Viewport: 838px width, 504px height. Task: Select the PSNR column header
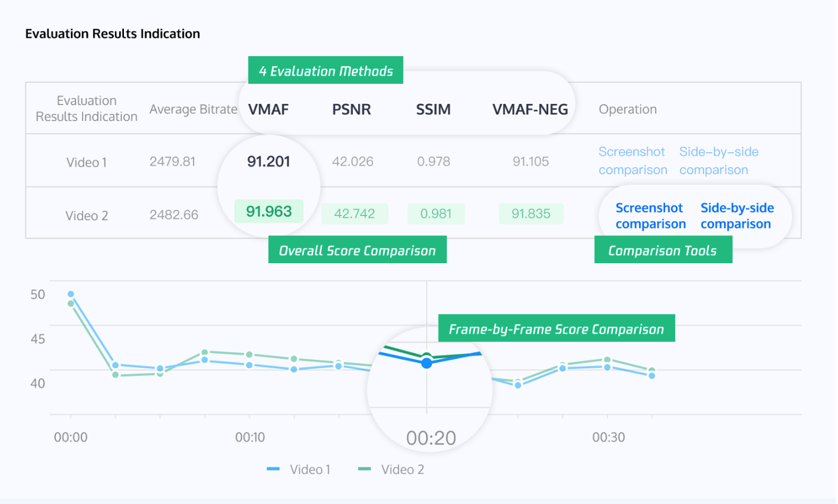click(352, 109)
